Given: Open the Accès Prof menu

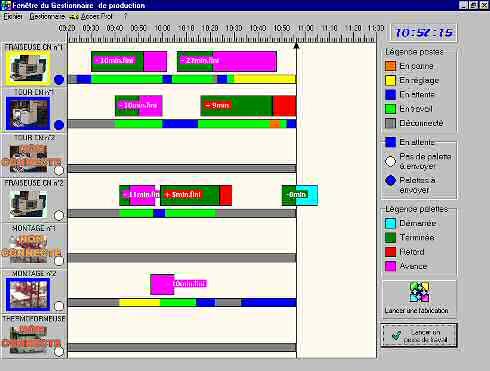Looking at the screenshot, I should coord(96,16).
